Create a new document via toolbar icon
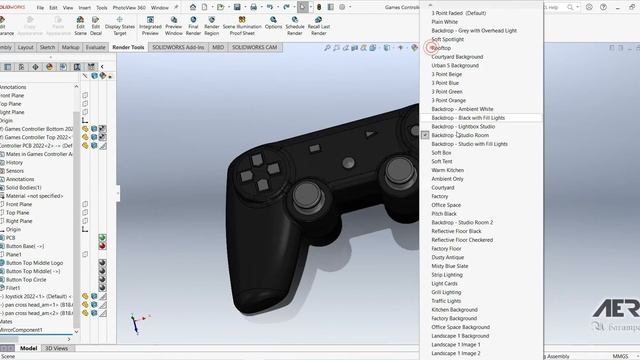The width and height of the screenshot is (640, 360). (204, 7)
